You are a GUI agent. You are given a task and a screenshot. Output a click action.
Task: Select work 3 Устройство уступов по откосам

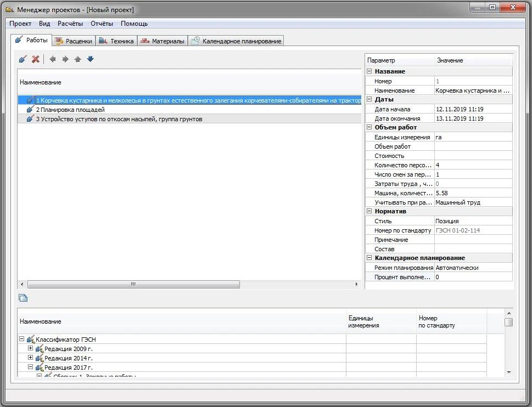119,119
